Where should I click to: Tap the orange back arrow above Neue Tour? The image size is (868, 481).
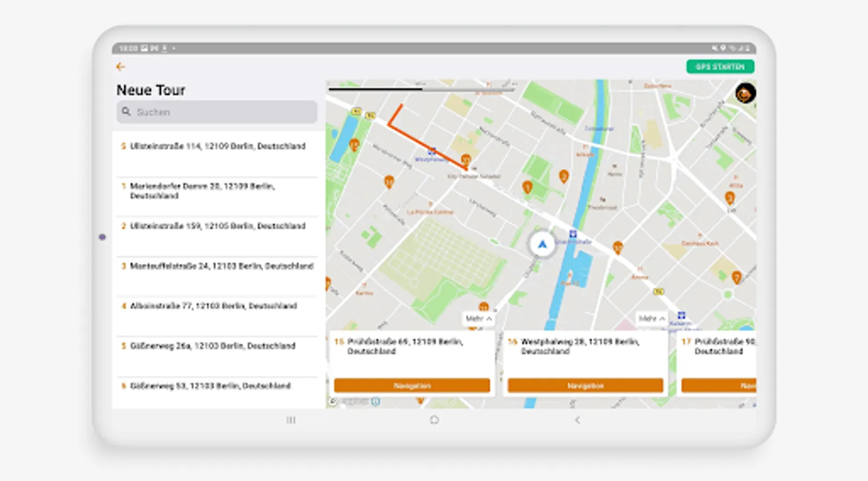pyautogui.click(x=120, y=67)
